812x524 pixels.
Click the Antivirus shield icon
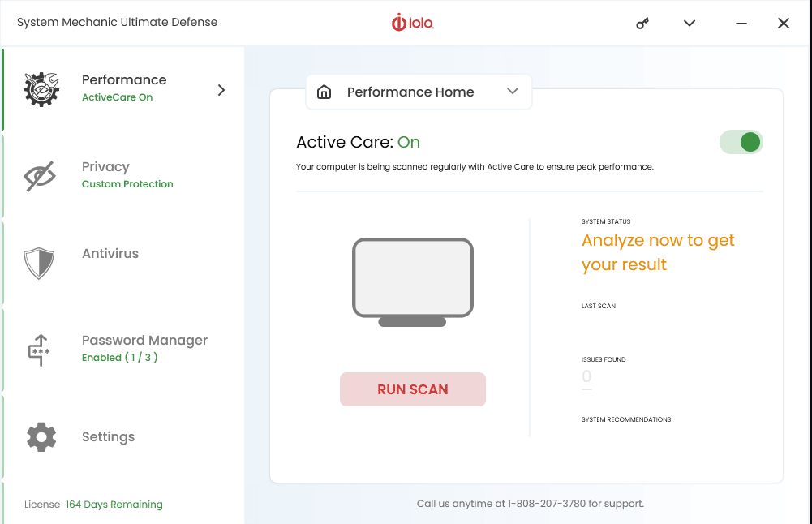[39, 263]
